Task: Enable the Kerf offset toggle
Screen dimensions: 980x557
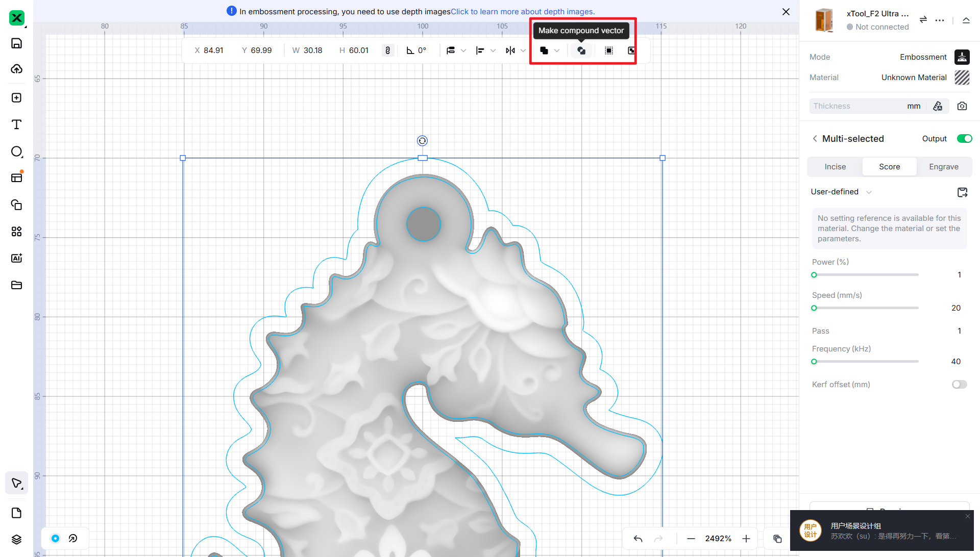Action: pyautogui.click(x=959, y=385)
